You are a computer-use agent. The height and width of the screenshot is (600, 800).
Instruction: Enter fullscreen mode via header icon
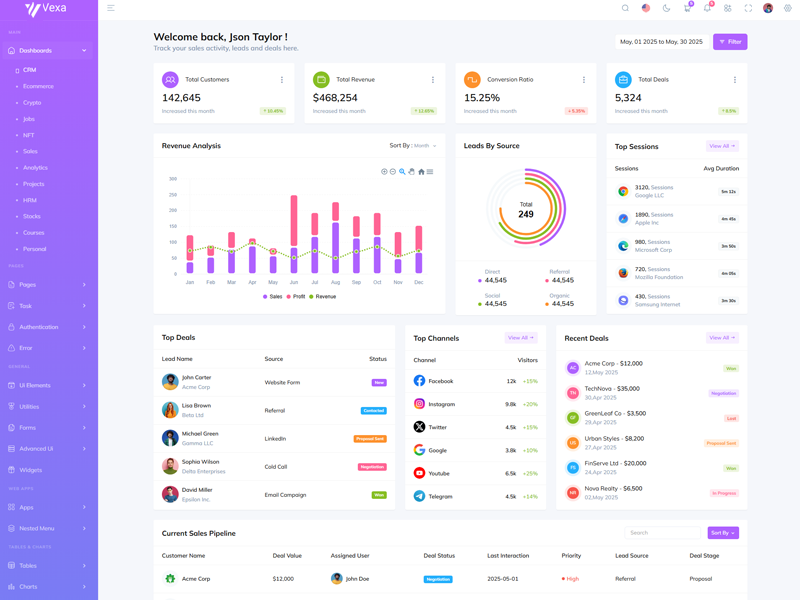pos(748,8)
